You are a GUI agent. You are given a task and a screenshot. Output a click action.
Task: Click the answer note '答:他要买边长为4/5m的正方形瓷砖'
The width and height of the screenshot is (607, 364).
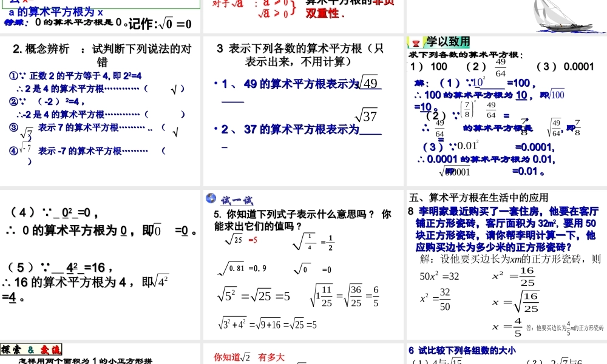pos(565,328)
